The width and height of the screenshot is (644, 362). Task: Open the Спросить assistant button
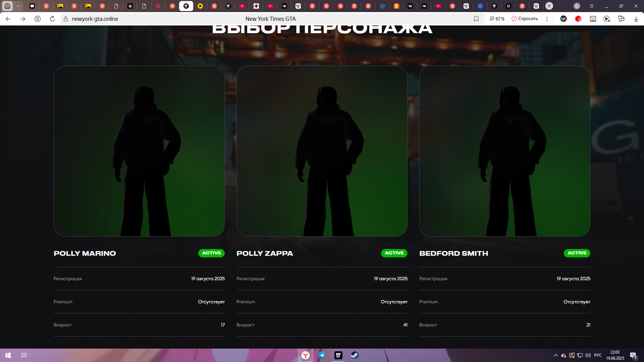525,19
